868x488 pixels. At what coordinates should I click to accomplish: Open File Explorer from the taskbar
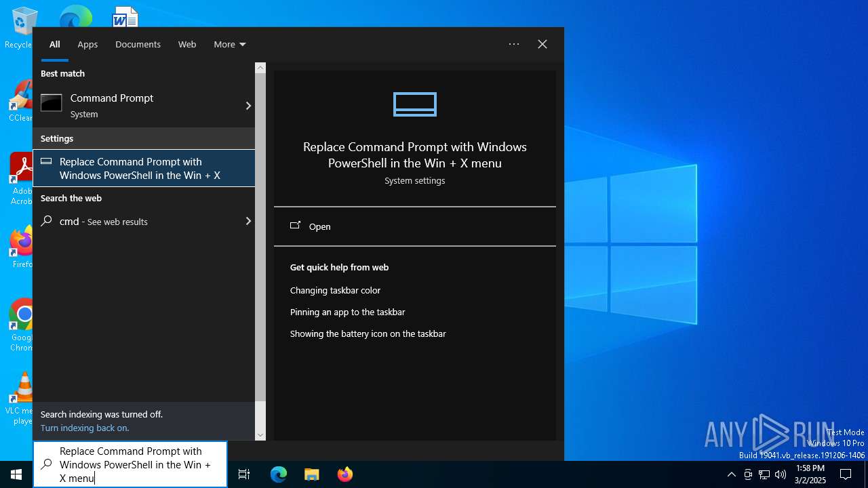311,474
